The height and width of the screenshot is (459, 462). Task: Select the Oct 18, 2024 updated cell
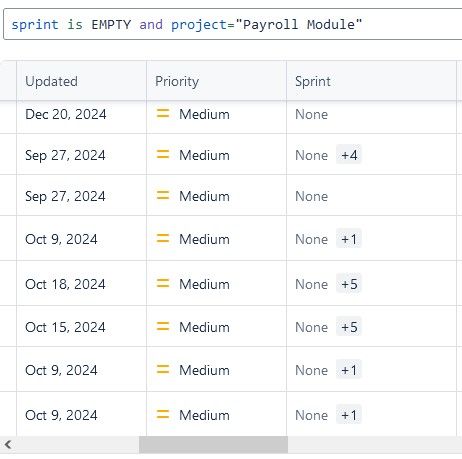click(x=81, y=284)
